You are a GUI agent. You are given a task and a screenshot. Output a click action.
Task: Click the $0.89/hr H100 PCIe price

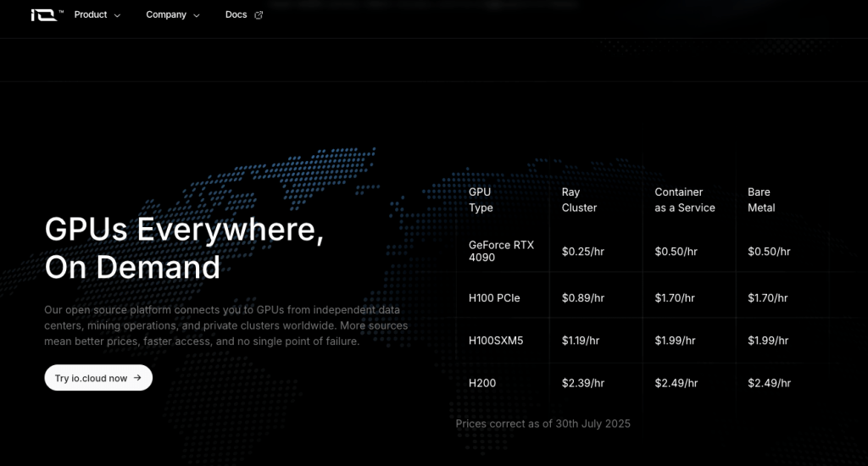(x=583, y=297)
